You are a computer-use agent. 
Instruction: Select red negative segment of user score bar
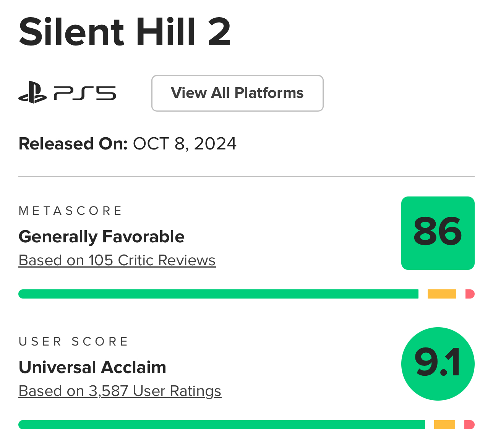point(469,425)
